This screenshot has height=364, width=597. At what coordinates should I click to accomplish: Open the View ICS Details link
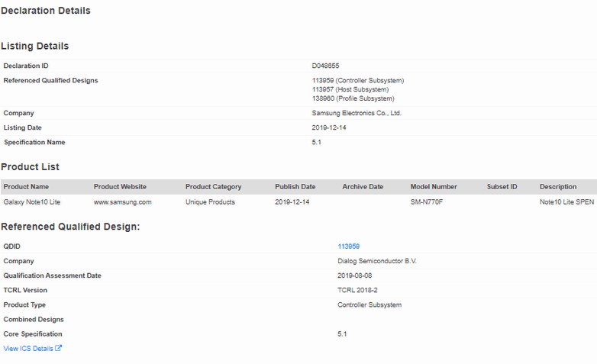tap(28, 349)
